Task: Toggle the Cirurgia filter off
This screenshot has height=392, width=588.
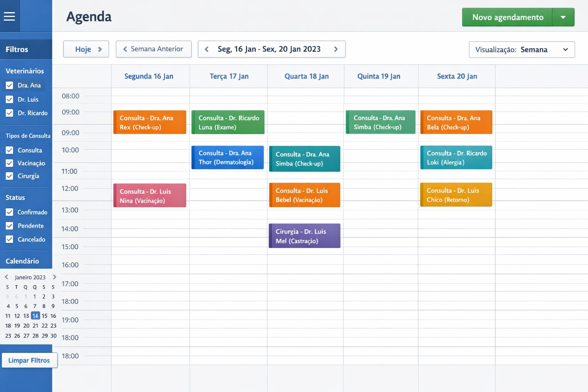Action: (x=9, y=176)
